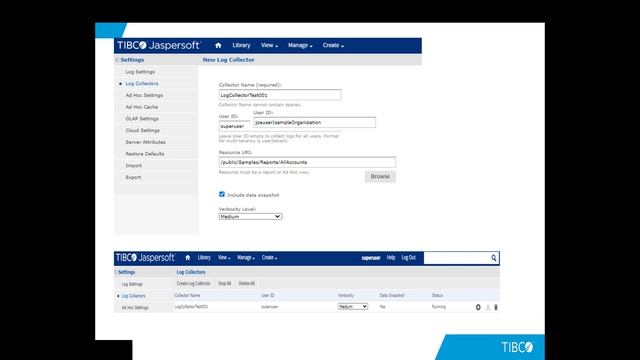The image size is (640, 360).
Task: Select Import in sidebar
Action: (x=133, y=166)
